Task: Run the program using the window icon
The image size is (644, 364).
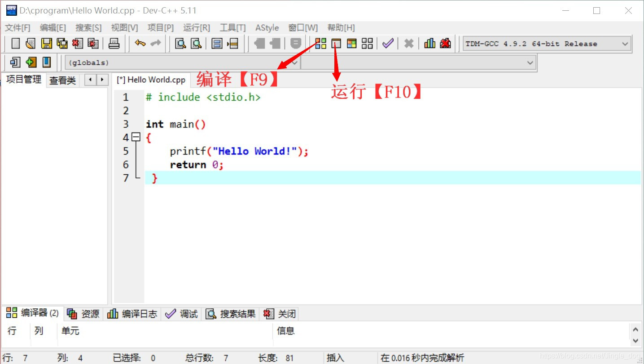Action: [336, 44]
